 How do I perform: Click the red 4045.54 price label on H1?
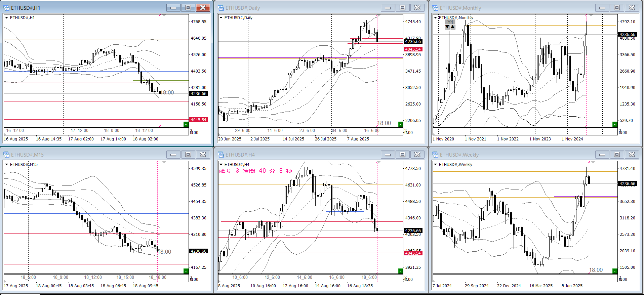[199, 120]
